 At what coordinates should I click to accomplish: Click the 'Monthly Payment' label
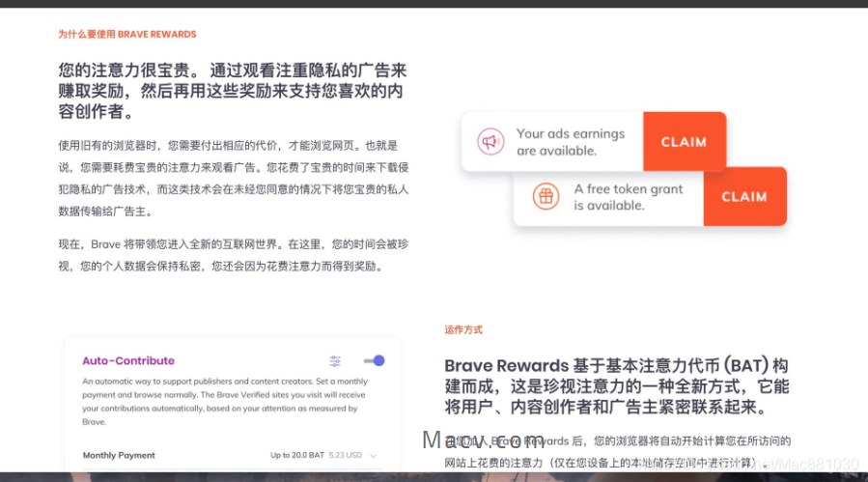pyautogui.click(x=119, y=455)
